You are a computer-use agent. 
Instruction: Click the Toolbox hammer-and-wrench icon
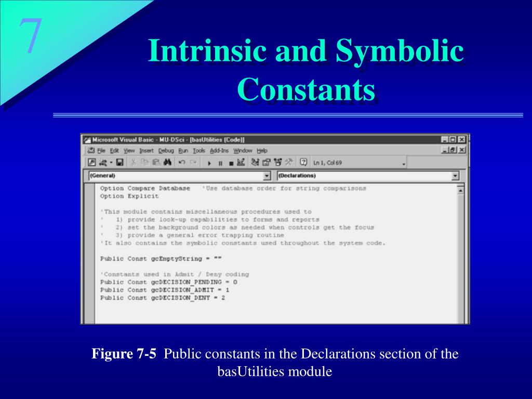pyautogui.click(x=289, y=163)
